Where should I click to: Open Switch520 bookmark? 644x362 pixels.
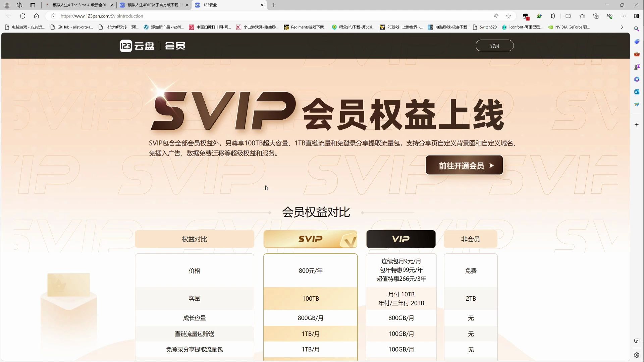click(484, 27)
